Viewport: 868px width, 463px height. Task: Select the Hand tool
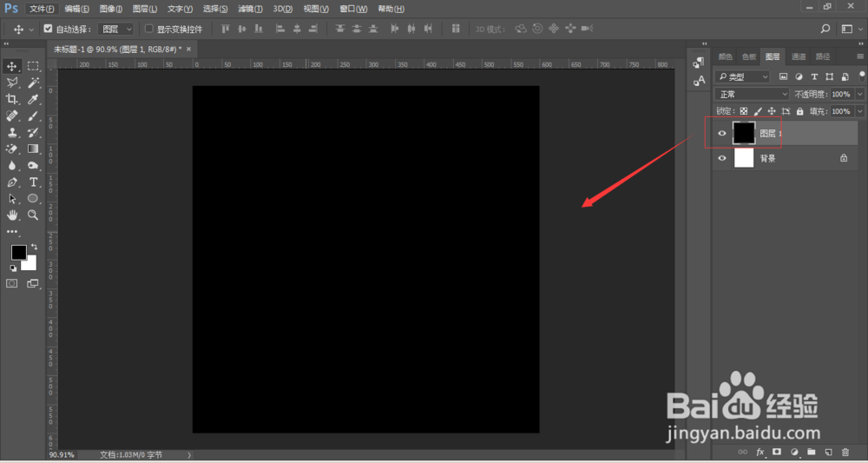pyautogui.click(x=11, y=215)
